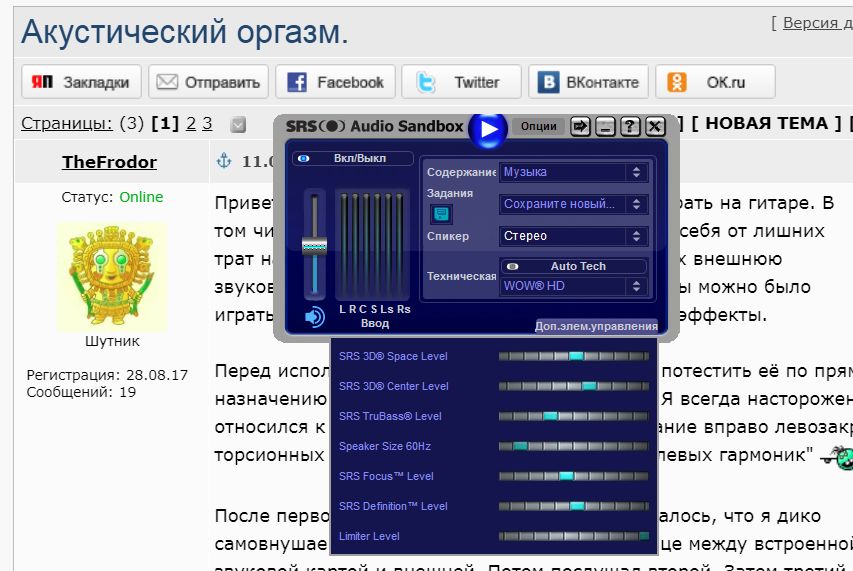
Task: Expand the Доп.элем.управления advanced controls panel
Action: [596, 326]
